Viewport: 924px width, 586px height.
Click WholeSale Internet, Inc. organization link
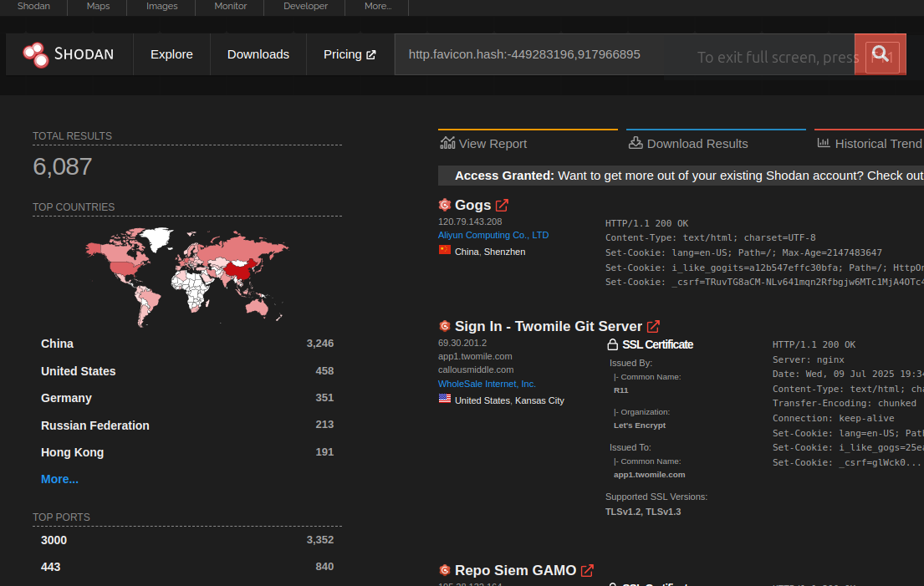click(487, 384)
